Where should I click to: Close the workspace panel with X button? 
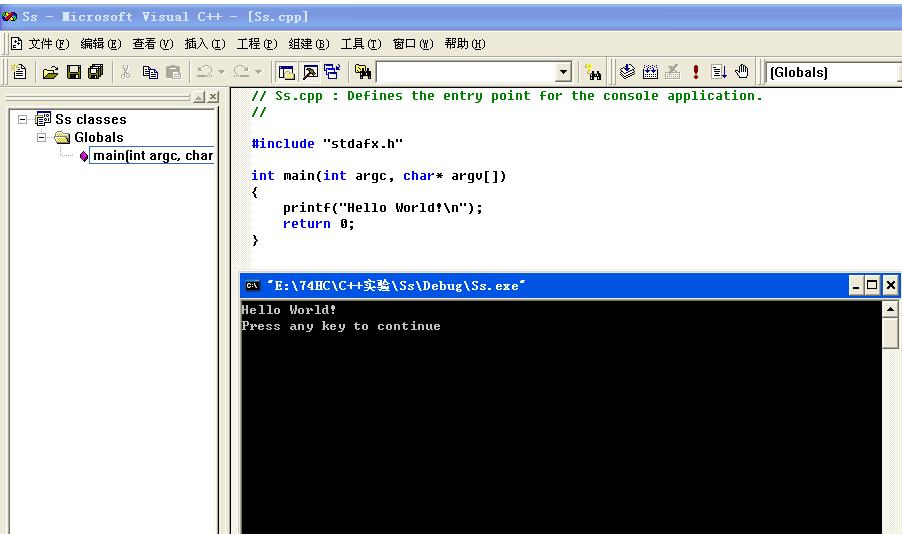(213, 97)
